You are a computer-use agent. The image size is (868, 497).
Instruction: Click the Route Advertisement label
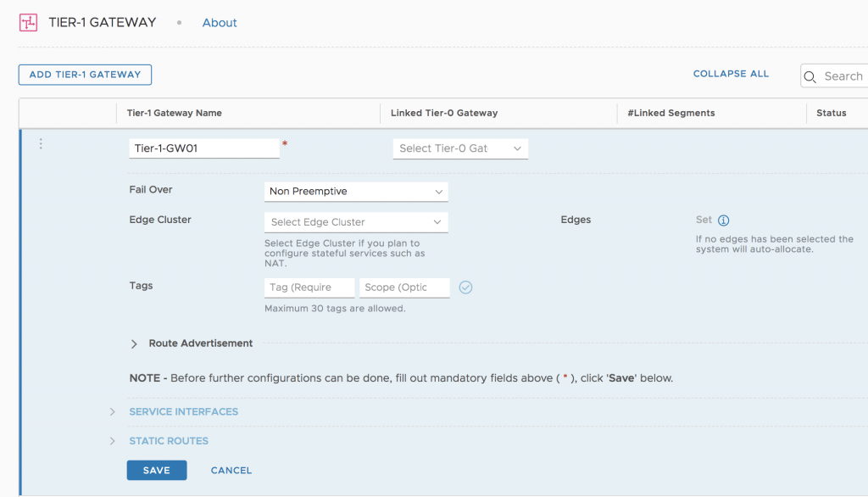[x=200, y=343]
